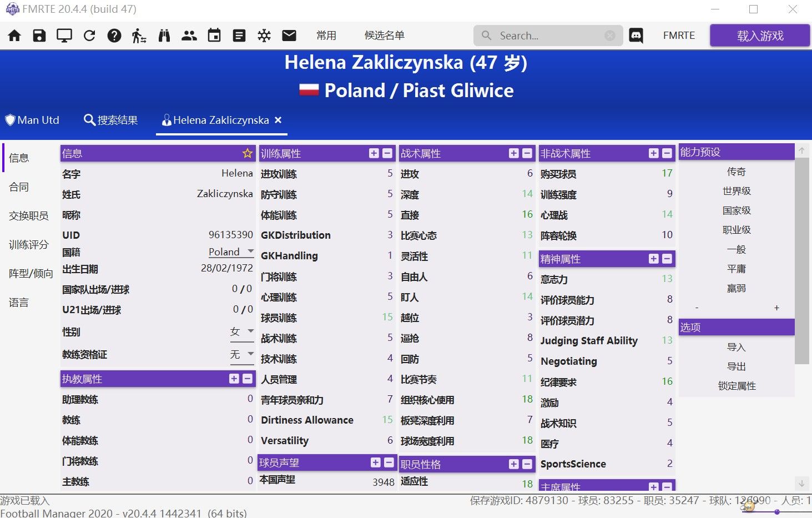
Task: Click the vertical scrollbar thumb
Action: [802, 261]
